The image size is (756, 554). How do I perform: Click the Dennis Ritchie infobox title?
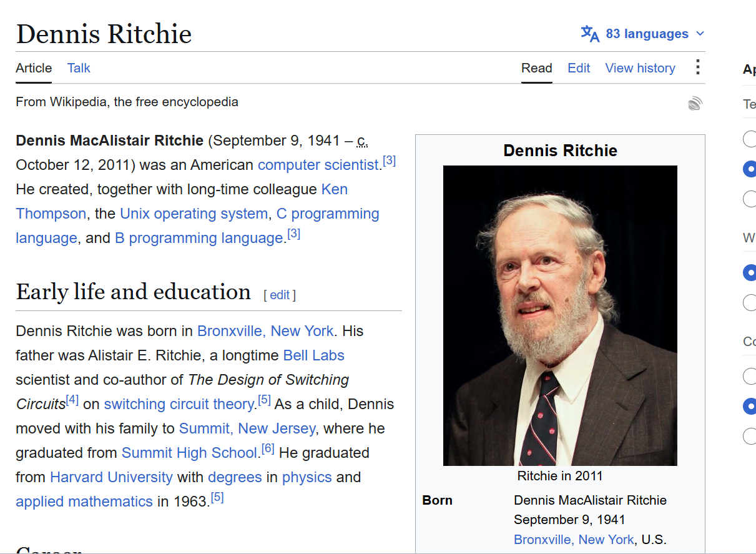click(560, 151)
